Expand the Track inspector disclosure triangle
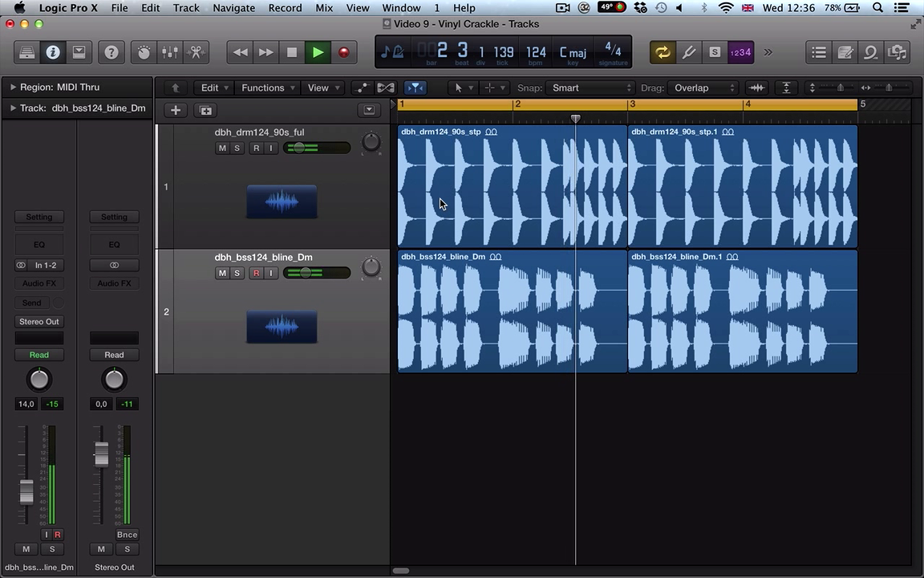Image resolution: width=924 pixels, height=578 pixels. tap(12, 108)
